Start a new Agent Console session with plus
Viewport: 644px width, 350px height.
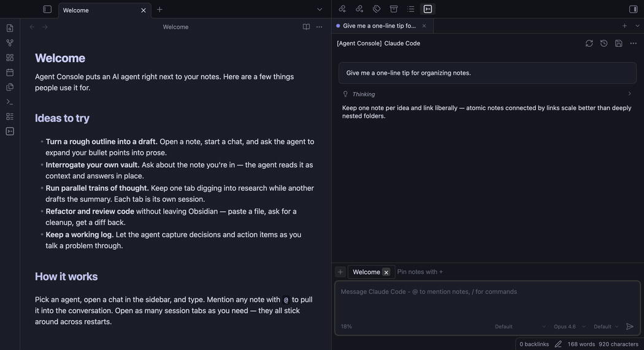pyautogui.click(x=624, y=26)
